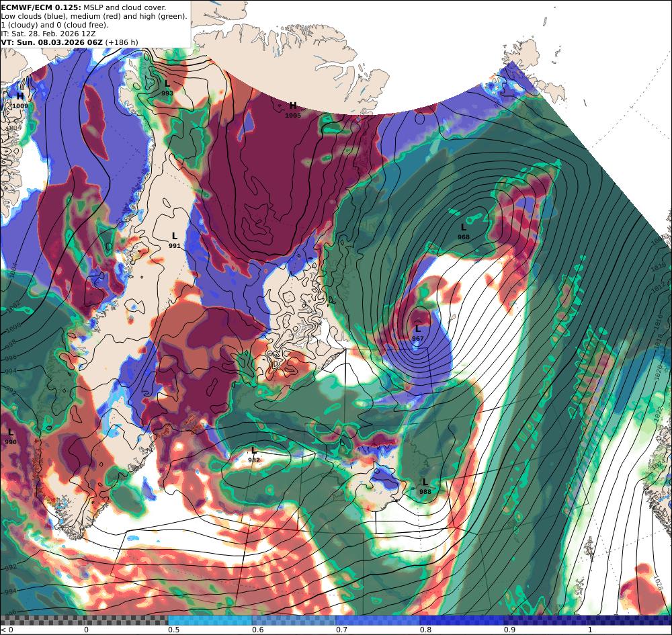
Task: Select the L 988 low pressure marker
Action: tap(425, 486)
